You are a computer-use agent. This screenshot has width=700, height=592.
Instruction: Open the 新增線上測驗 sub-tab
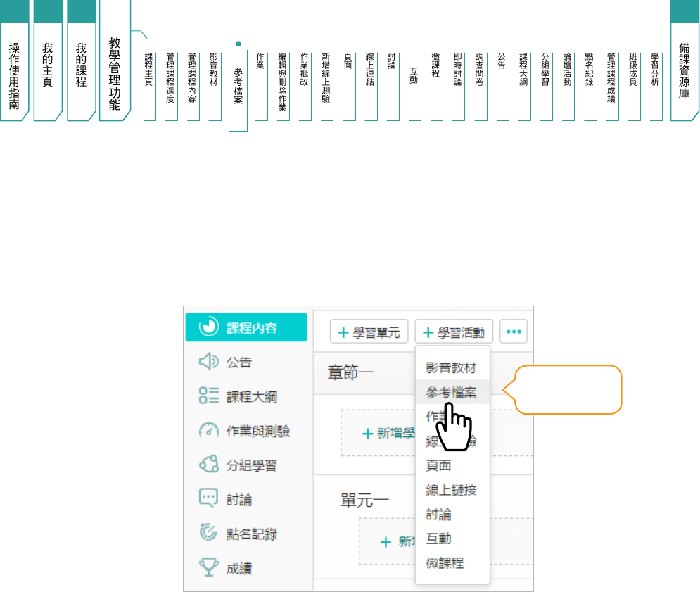[326, 87]
